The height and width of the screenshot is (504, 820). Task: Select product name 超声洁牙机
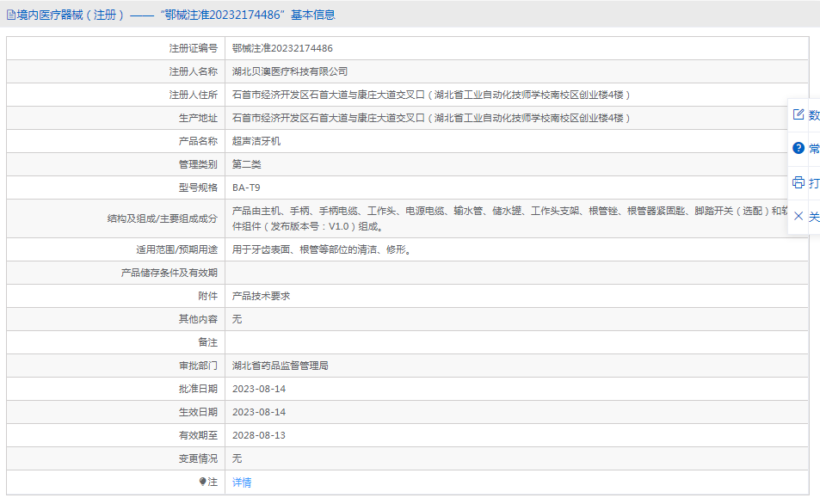[256, 141]
